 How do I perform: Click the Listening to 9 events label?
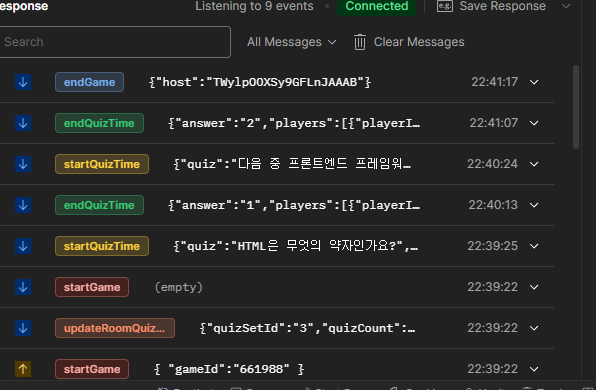254,6
